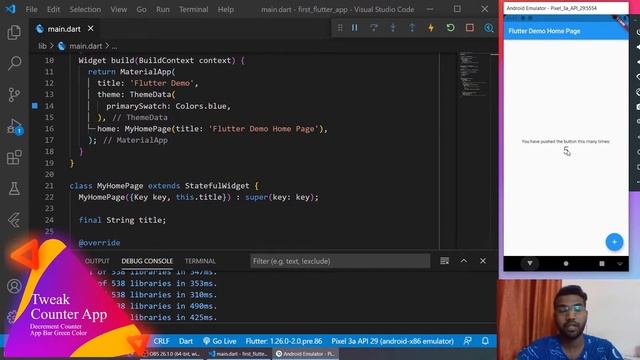The image size is (640, 360).
Task: Change CRLF end of line setting
Action: pos(161,341)
